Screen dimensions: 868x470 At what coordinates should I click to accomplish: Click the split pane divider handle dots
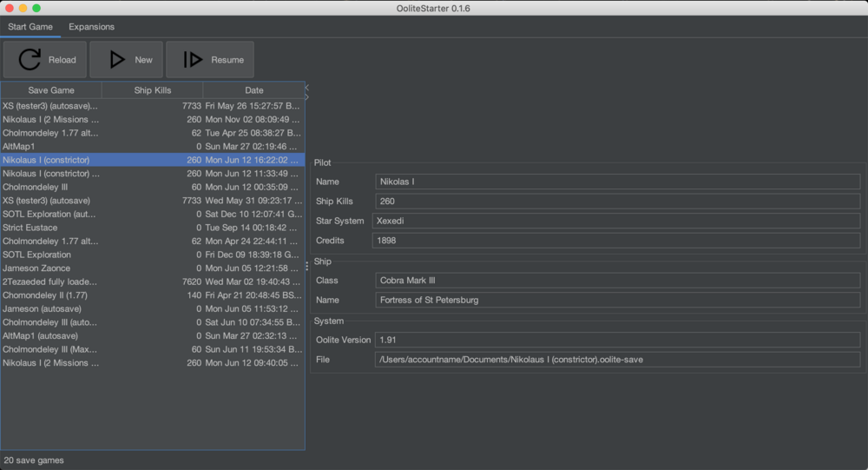click(307, 266)
